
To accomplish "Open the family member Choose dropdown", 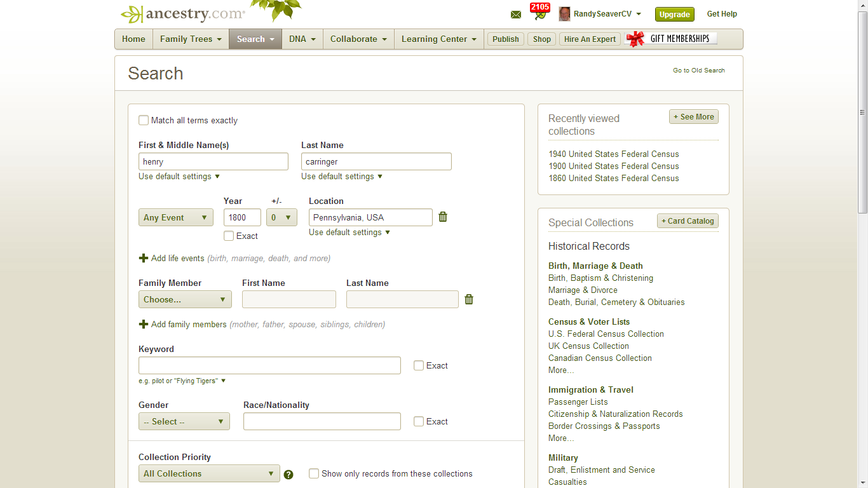I will tap(184, 299).
